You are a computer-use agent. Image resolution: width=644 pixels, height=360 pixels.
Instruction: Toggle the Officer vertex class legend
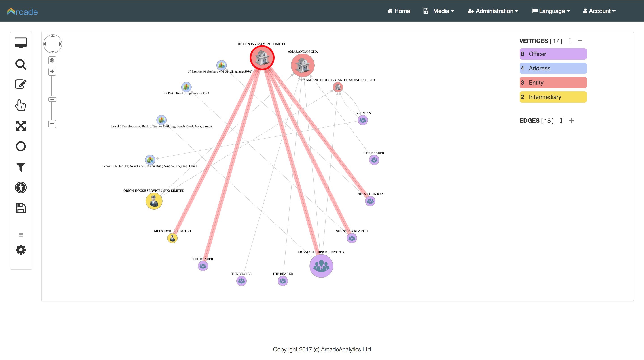coord(553,54)
